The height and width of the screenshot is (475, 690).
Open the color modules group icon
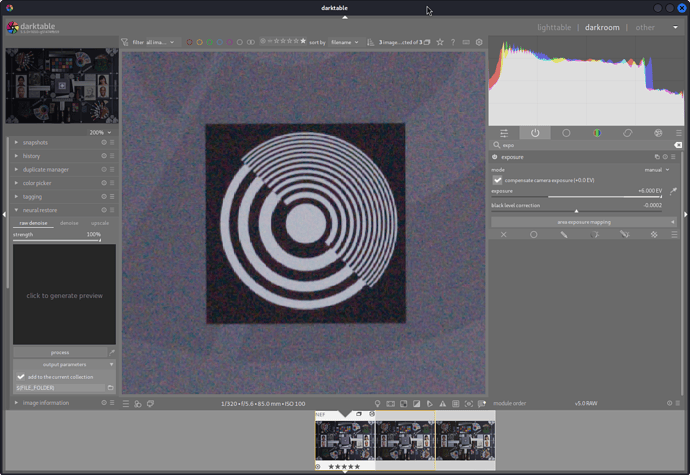pyautogui.click(x=597, y=133)
